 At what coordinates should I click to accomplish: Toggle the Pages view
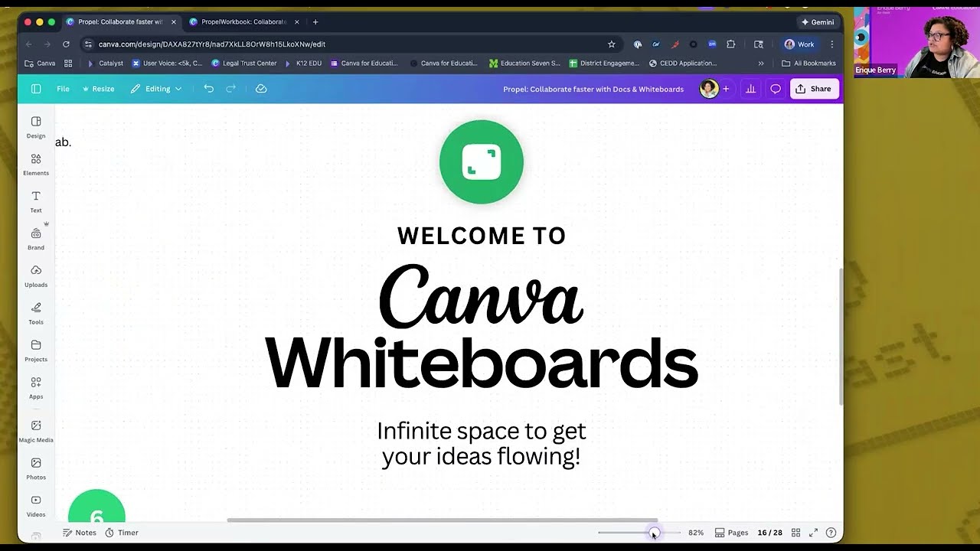731,533
